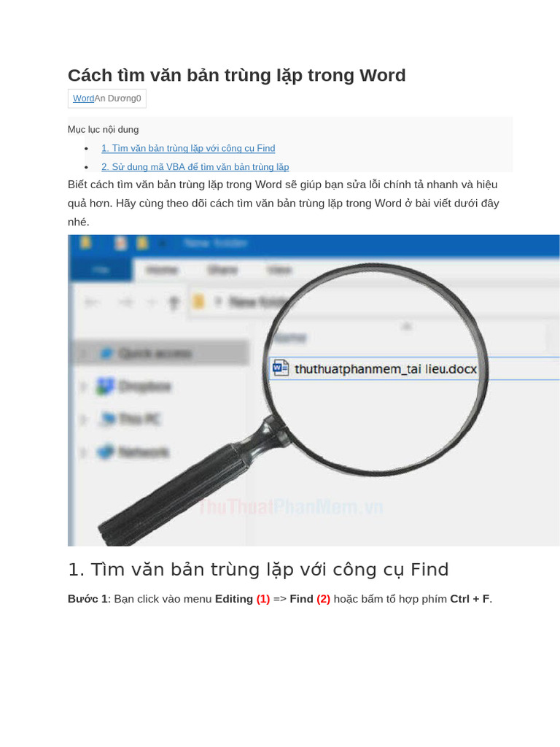560x747 pixels.
Task: Click the back arrow navigation icon
Action: coord(92,302)
